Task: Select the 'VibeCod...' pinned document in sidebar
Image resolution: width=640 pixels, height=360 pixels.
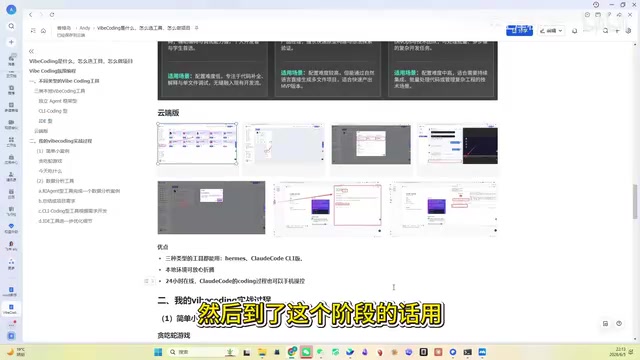Action: [x=11, y=309]
